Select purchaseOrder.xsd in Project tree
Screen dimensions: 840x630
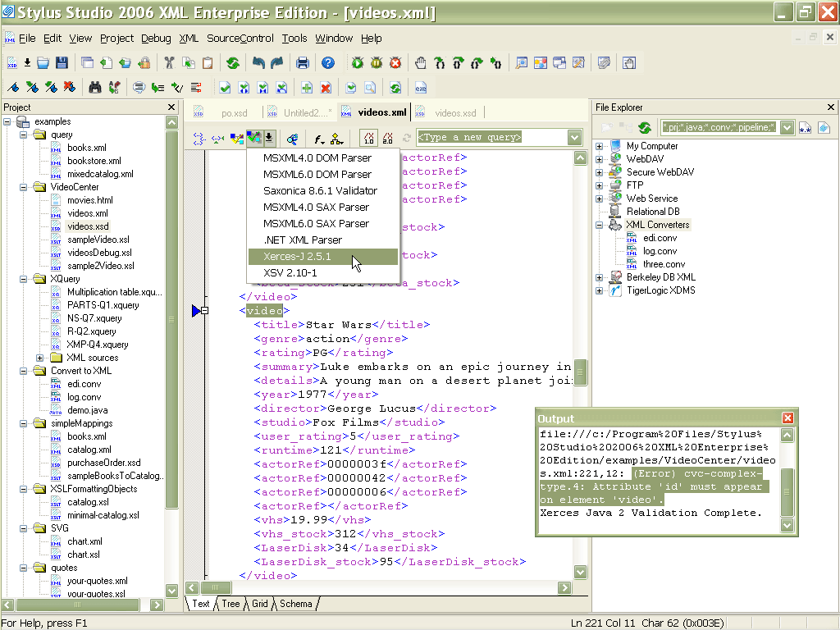(x=104, y=463)
